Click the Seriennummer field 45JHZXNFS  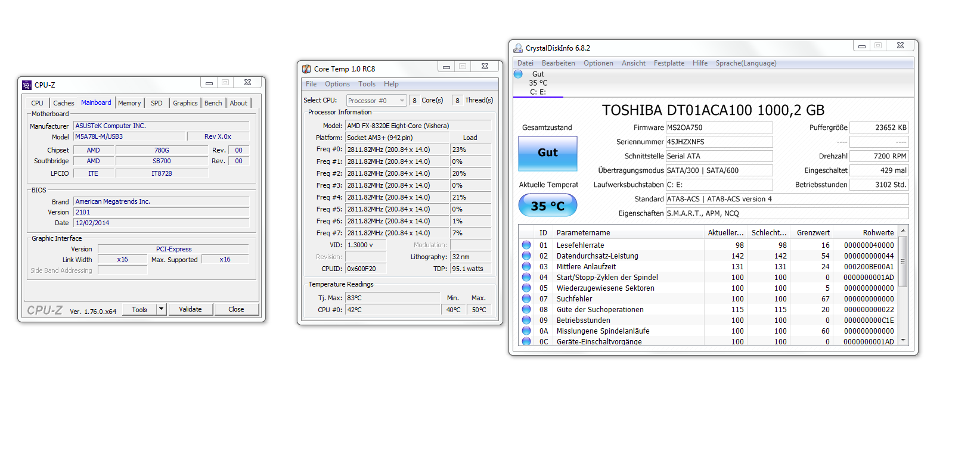[x=719, y=142]
